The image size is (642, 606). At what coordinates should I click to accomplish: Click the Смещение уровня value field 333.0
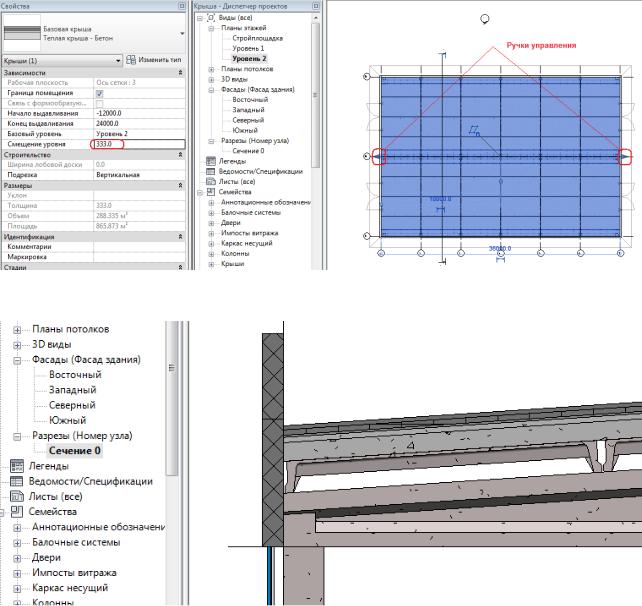pos(139,144)
